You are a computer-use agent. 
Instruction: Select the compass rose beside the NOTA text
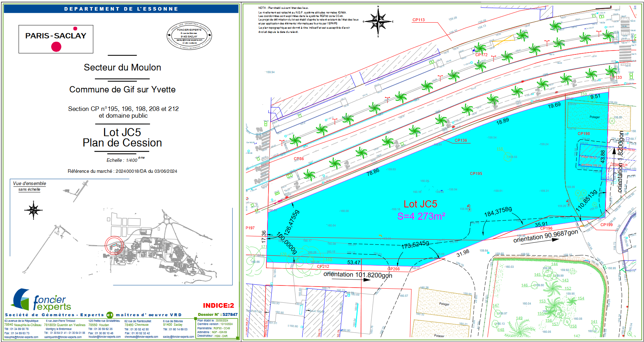[x=378, y=21]
